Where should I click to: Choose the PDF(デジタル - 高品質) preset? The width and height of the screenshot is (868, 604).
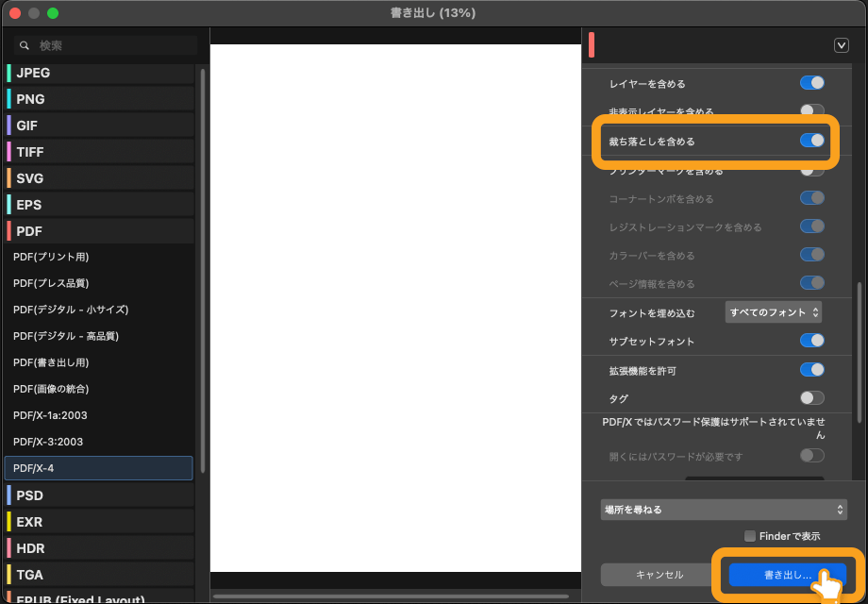click(x=66, y=336)
